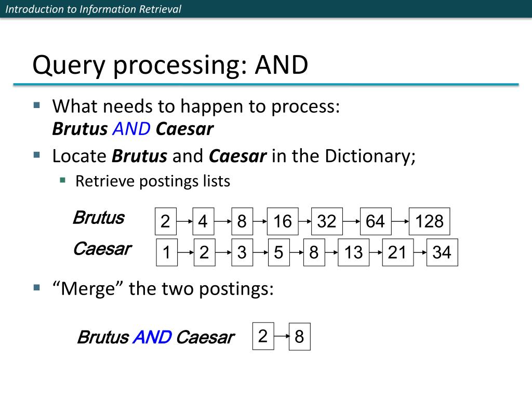Click the Caesar postings box containing 21

coord(397,252)
